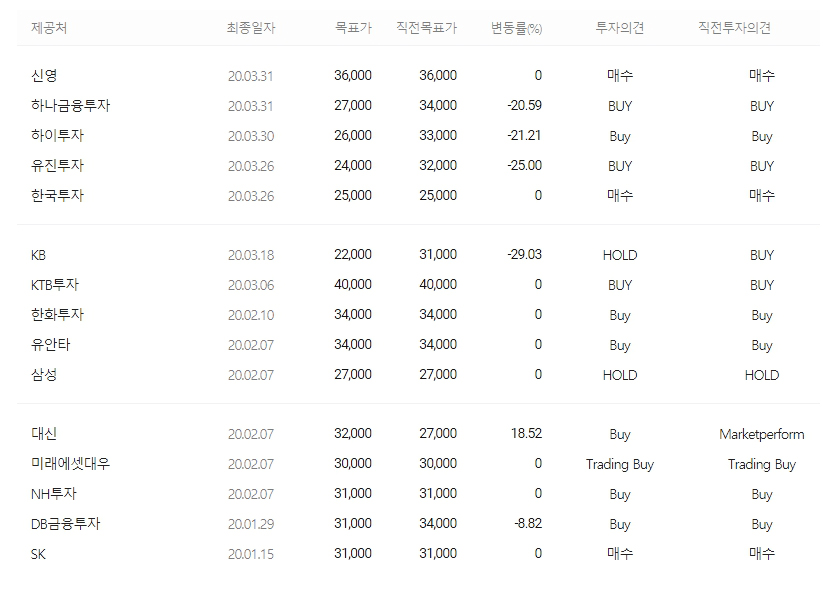Click the Marketperform previous opinion cell
This screenshot has height=589, width=830.
click(x=762, y=434)
